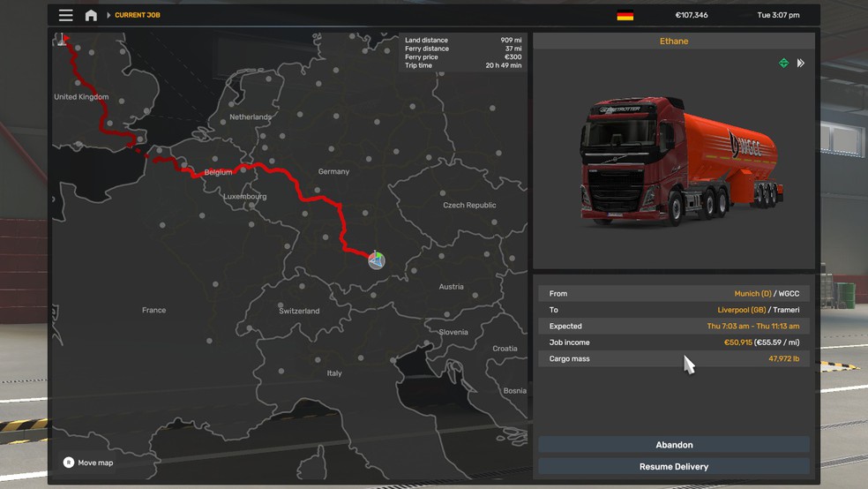
Task: Click the Czech Republic map label
Action: click(x=469, y=205)
